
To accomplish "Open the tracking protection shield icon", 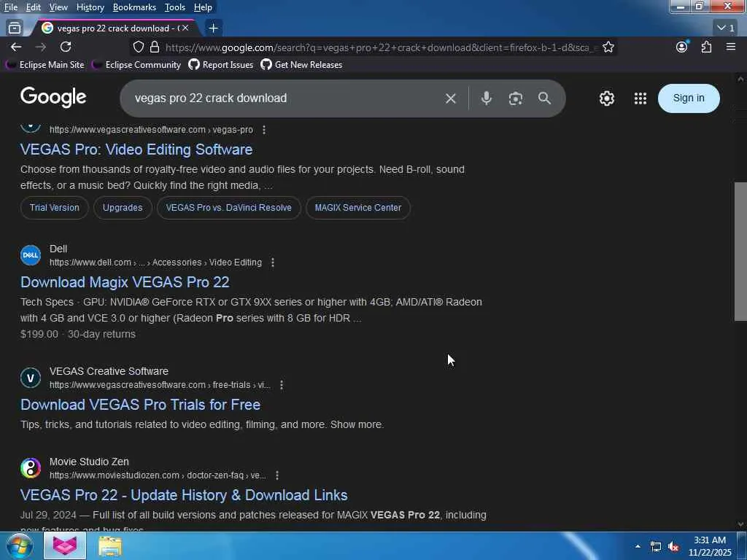I will pyautogui.click(x=138, y=47).
